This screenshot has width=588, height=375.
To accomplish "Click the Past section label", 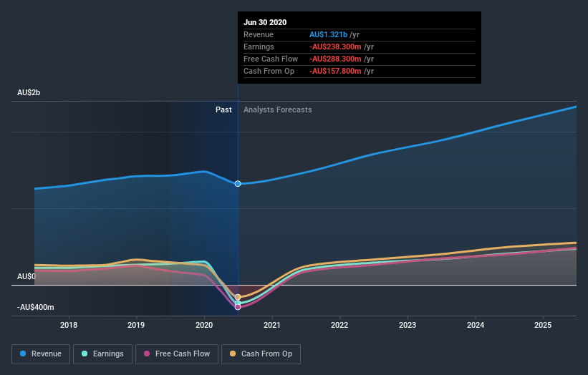I will pyautogui.click(x=223, y=109).
